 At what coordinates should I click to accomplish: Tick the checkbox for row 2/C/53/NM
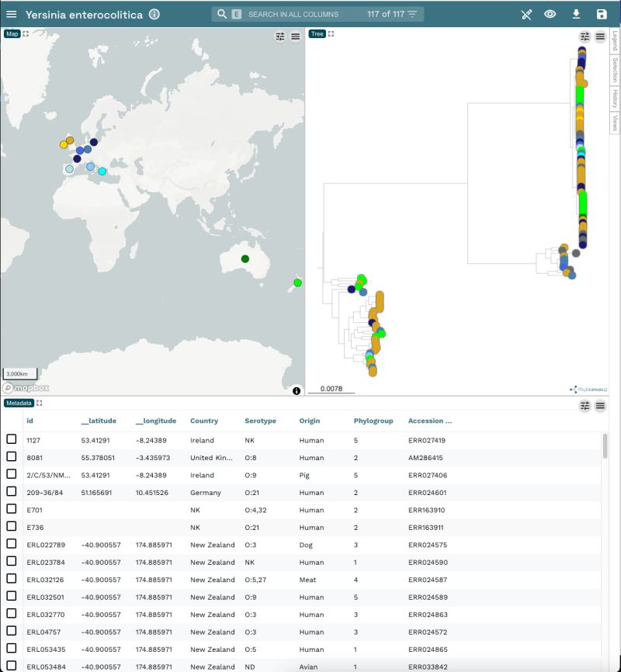(12, 474)
